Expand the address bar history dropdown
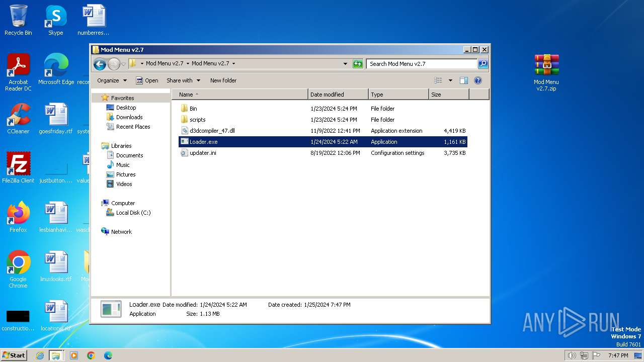The width and height of the screenshot is (644, 362). [345, 64]
